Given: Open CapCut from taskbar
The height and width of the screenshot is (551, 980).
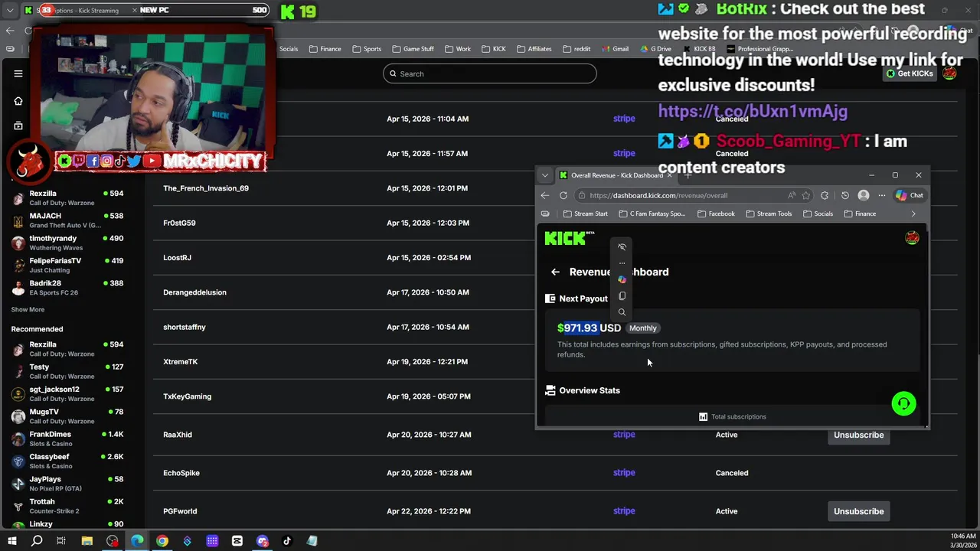Looking at the screenshot, I should [x=237, y=541].
